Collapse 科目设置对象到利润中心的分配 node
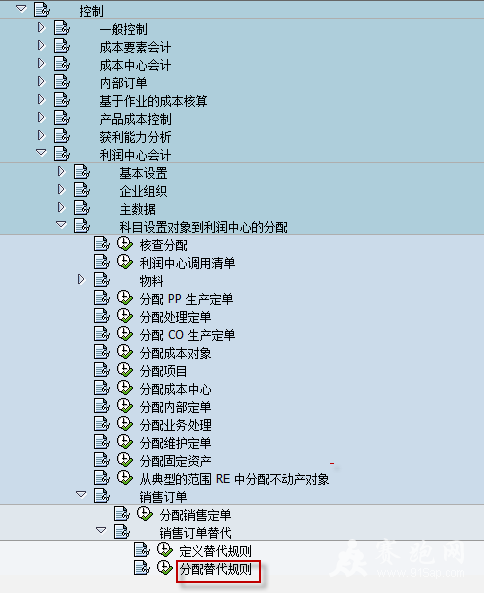 tap(61, 225)
